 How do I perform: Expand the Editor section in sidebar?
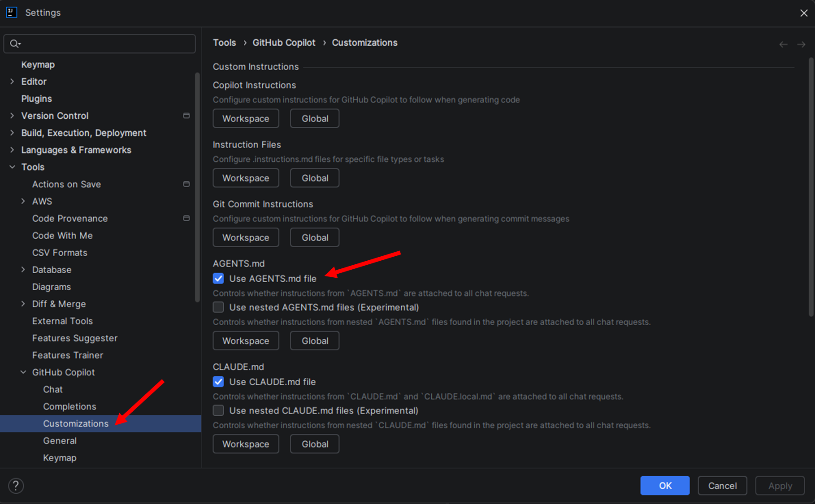(x=12, y=81)
